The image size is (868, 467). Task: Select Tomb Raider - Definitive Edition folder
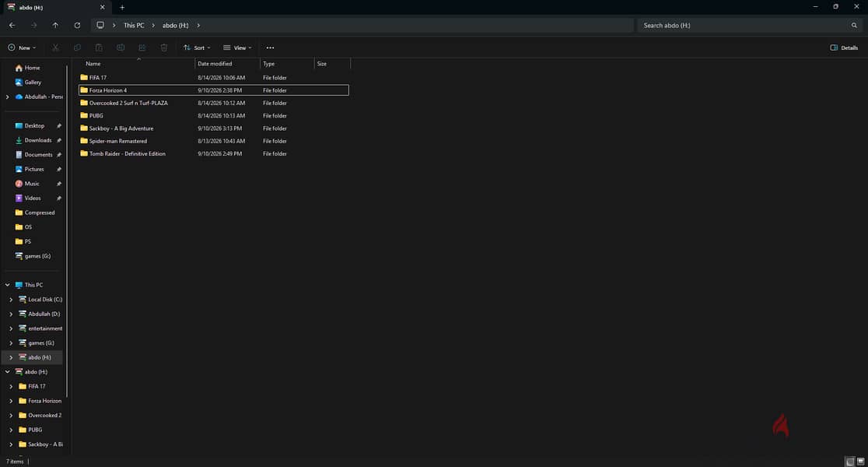[x=214, y=154]
